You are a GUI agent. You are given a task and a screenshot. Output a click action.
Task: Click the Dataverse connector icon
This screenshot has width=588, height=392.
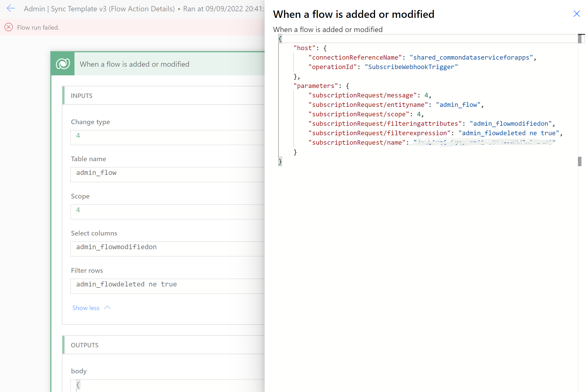click(x=63, y=64)
